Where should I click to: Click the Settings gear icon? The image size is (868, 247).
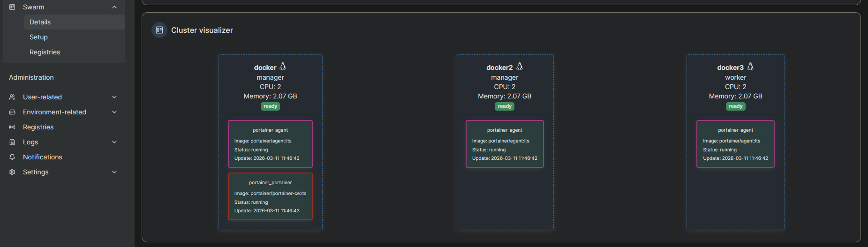pos(12,172)
